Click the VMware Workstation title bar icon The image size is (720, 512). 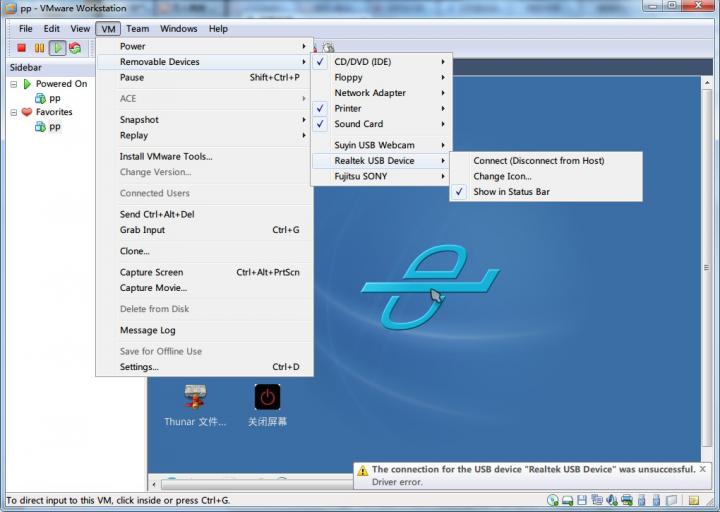(10, 8)
